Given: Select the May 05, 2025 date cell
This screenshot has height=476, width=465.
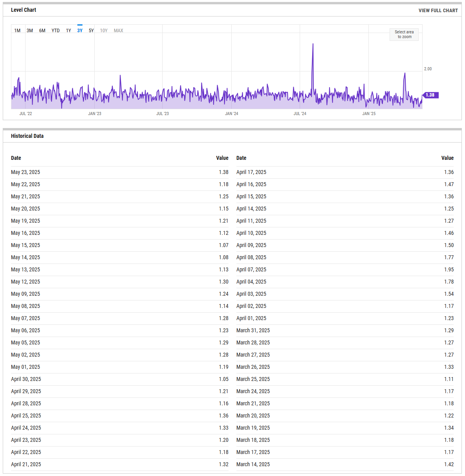Looking at the screenshot, I should (26, 342).
